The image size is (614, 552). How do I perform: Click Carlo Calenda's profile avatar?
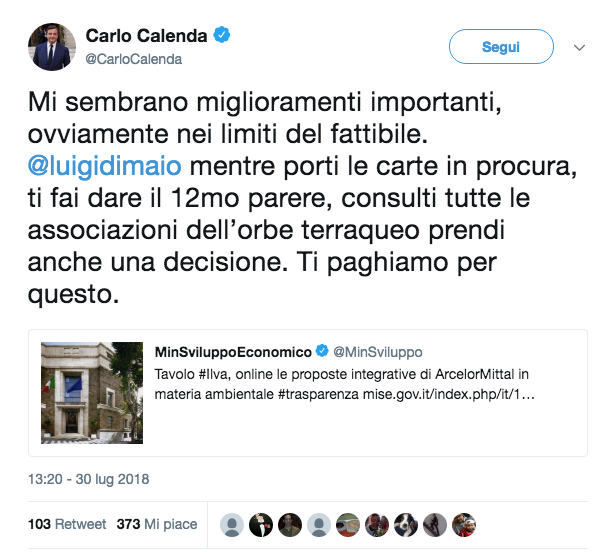pyautogui.click(x=52, y=47)
